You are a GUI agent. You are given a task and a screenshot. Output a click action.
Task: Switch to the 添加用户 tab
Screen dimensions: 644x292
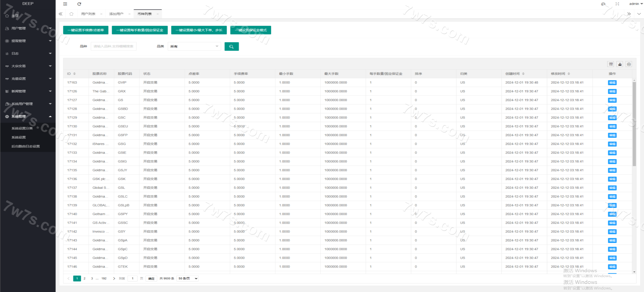tap(116, 14)
